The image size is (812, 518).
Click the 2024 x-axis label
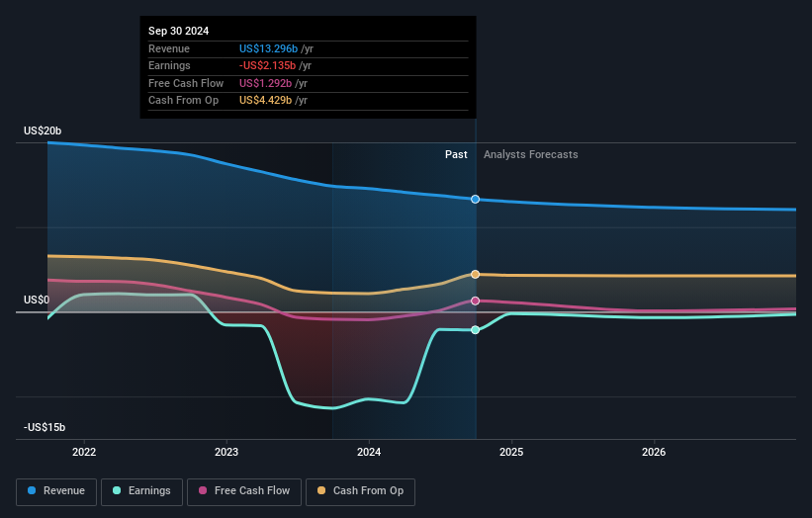pos(369,452)
